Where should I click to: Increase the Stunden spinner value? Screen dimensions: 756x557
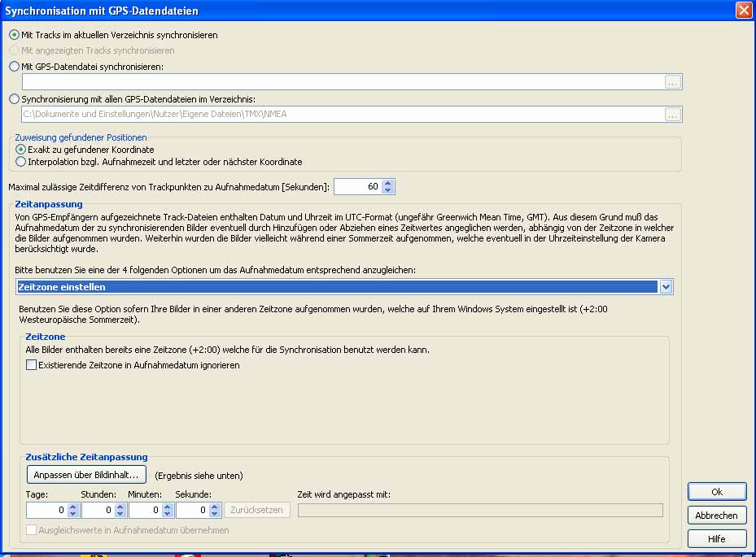120,507
